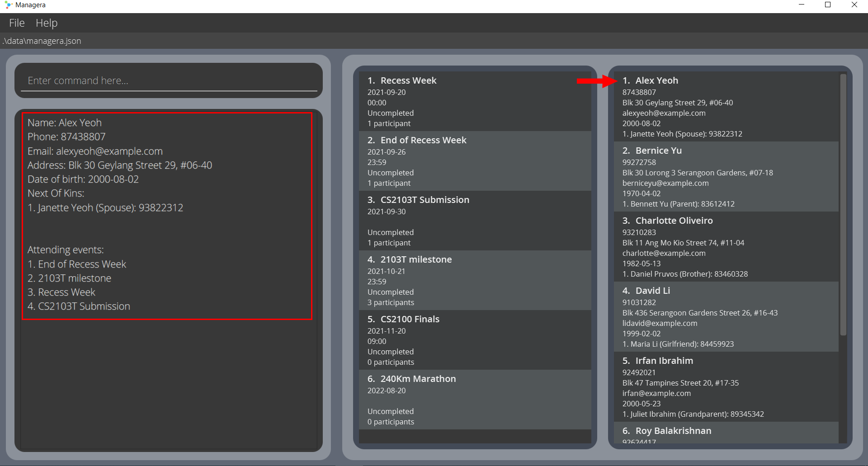Click date '2021-09-20' of Recess Week
Image resolution: width=868 pixels, height=466 pixels.
[x=387, y=92]
